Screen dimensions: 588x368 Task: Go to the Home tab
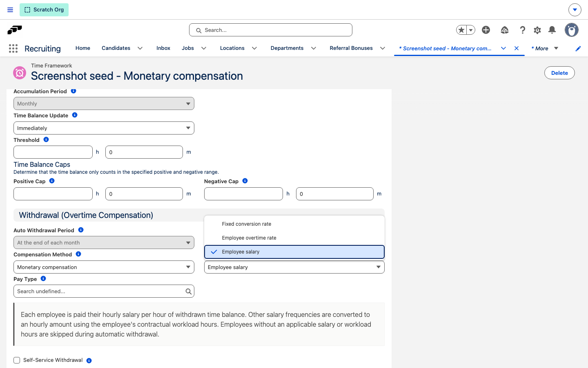point(83,48)
